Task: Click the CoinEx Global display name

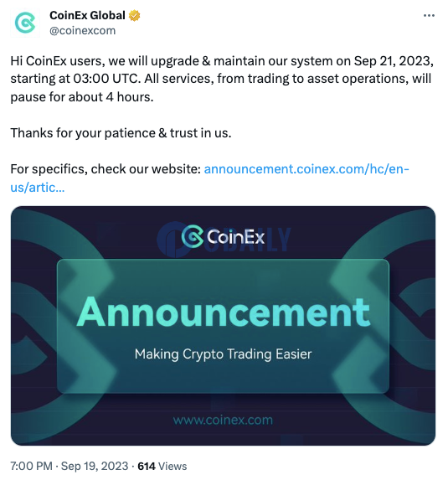Action: (x=88, y=15)
